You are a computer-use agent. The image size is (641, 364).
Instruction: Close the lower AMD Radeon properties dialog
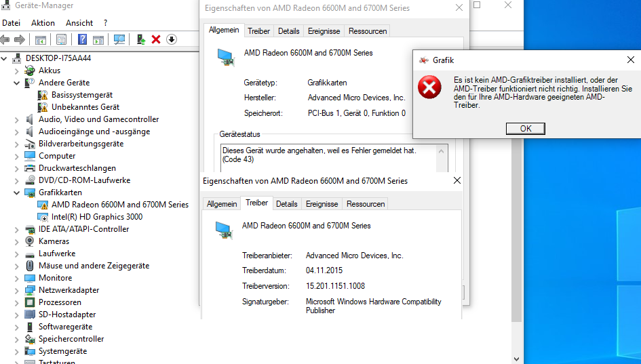tap(457, 180)
